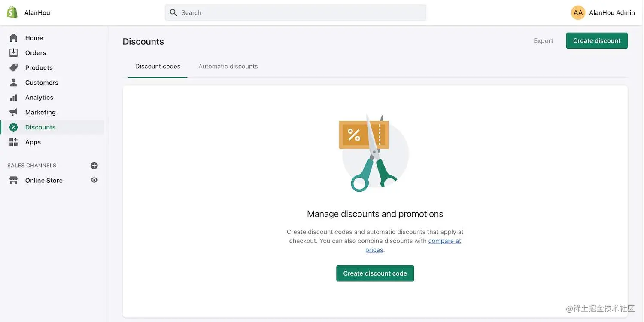This screenshot has height=322, width=644.
Task: Toggle Online Store visibility eye icon
Action: 94,180
